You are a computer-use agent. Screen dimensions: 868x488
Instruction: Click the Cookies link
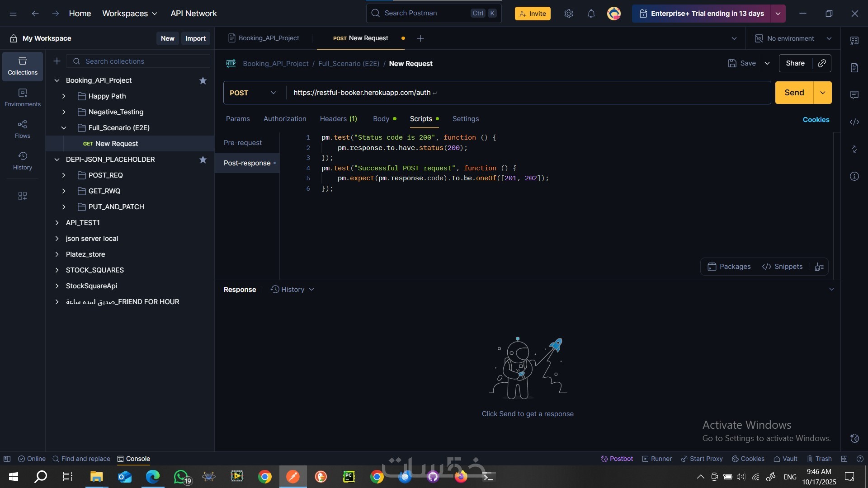[x=816, y=120]
